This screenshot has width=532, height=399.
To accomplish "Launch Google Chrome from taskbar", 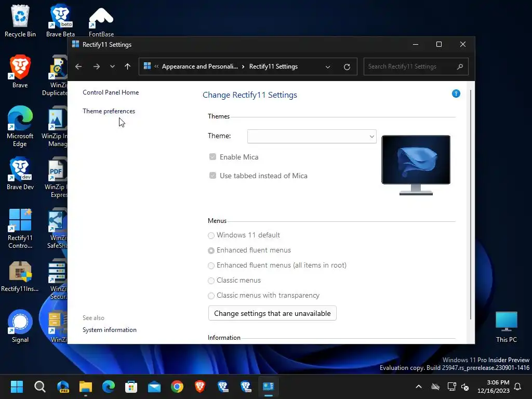I will pyautogui.click(x=177, y=387).
